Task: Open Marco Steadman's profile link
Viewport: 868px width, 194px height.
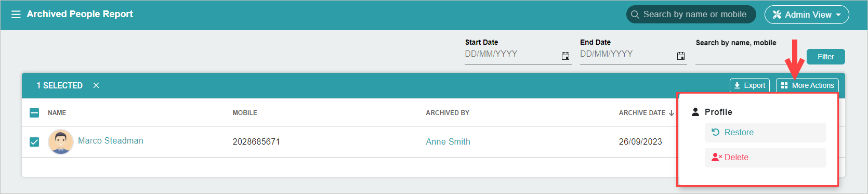Action: tap(111, 140)
